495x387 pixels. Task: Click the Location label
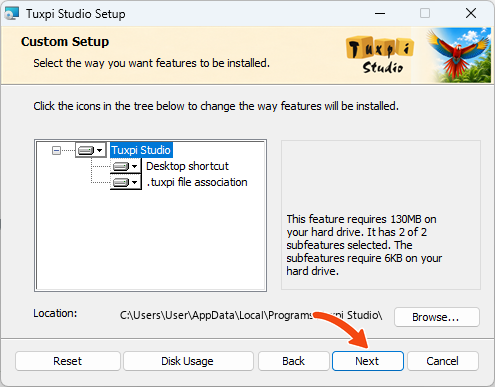click(x=55, y=313)
